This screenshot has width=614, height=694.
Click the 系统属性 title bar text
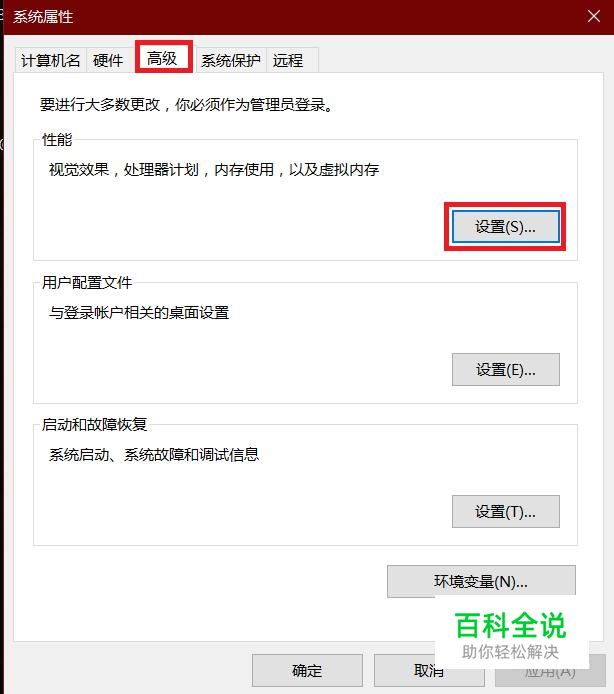43,17
